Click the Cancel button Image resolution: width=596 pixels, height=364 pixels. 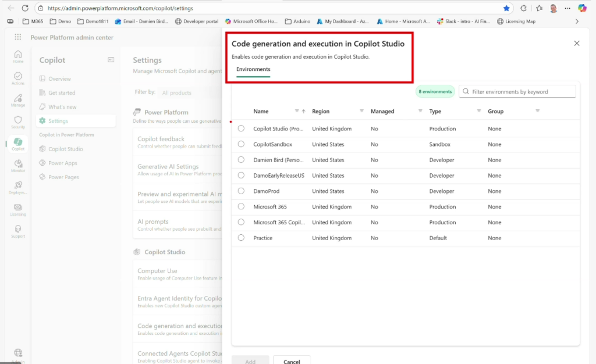tap(292, 361)
